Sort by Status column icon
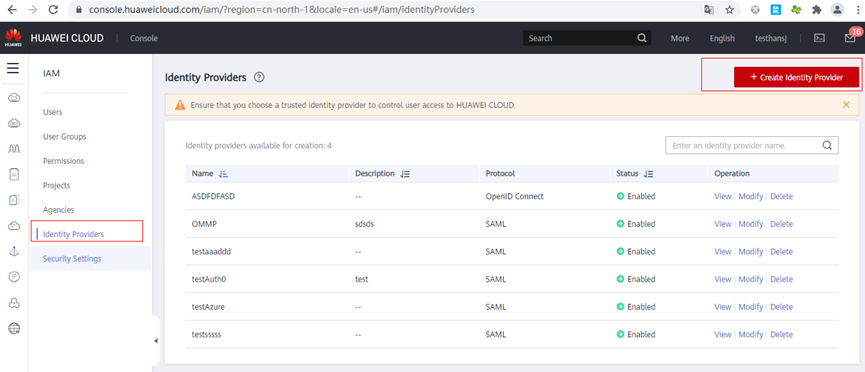This screenshot has width=865, height=372. 649,173
